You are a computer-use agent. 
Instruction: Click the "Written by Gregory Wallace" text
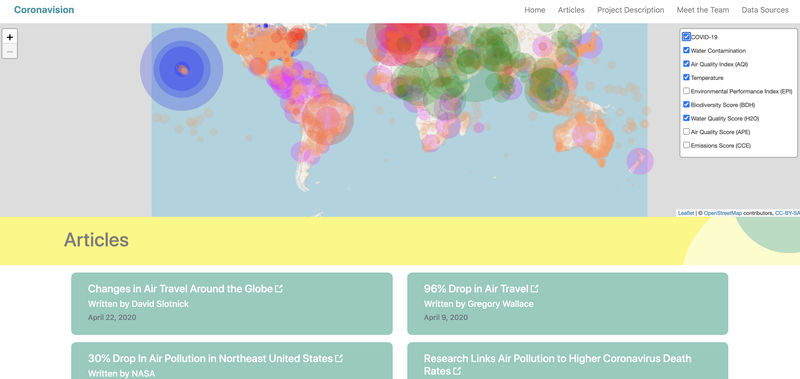[479, 304]
